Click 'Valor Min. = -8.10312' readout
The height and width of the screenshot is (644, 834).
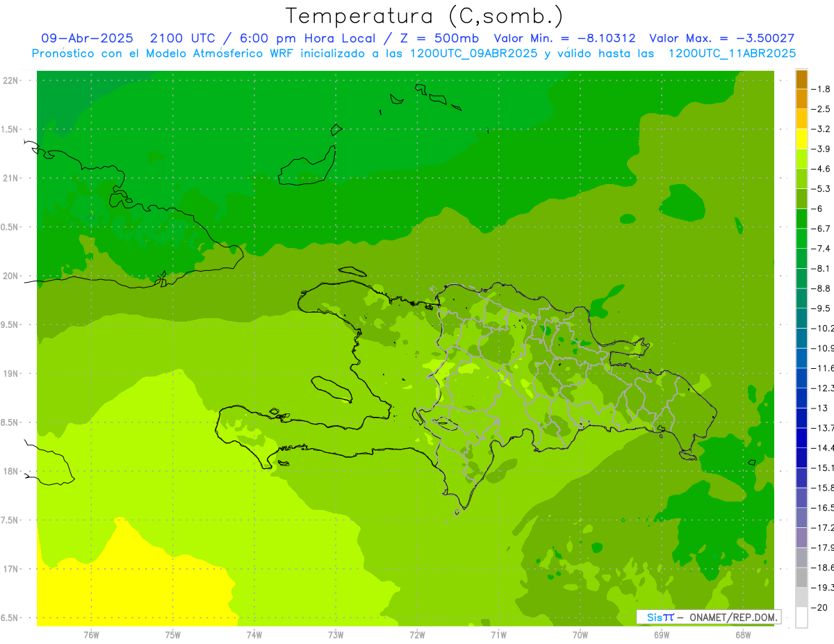pyautogui.click(x=565, y=39)
